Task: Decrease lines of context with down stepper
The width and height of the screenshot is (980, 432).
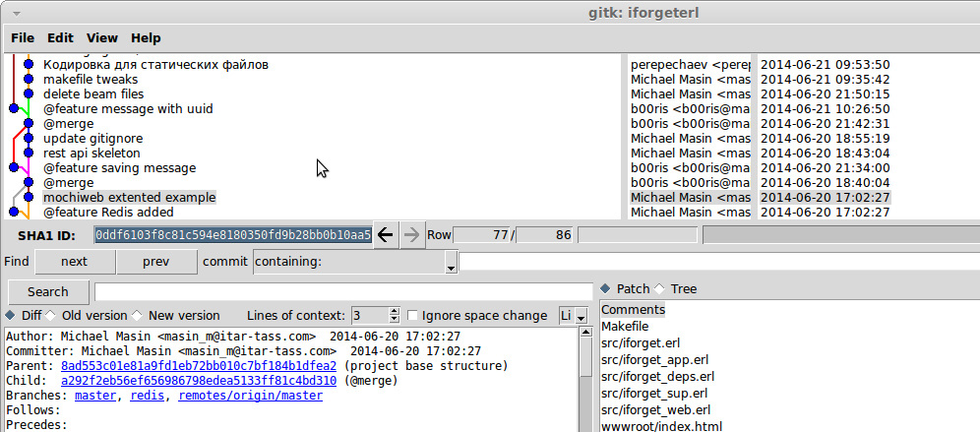Action: [394, 320]
